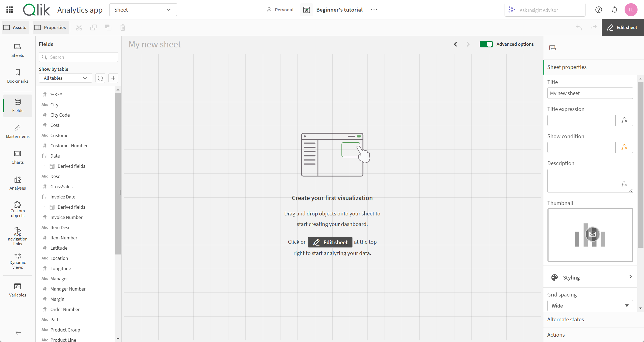This screenshot has height=342, width=644.
Task: Click the collapse sidebar arrow icon
Action: [18, 332]
